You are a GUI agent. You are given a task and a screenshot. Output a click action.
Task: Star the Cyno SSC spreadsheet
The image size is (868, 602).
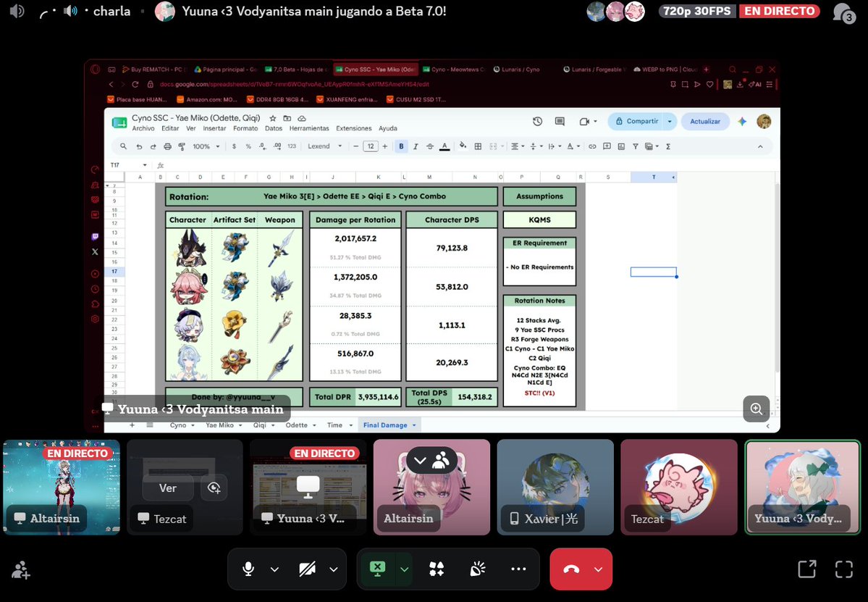272,118
